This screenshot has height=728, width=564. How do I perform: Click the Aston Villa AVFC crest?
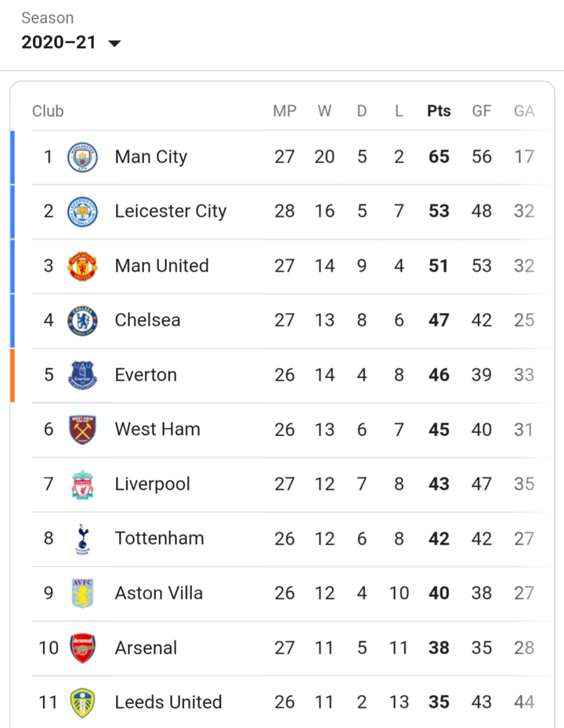click(83, 593)
